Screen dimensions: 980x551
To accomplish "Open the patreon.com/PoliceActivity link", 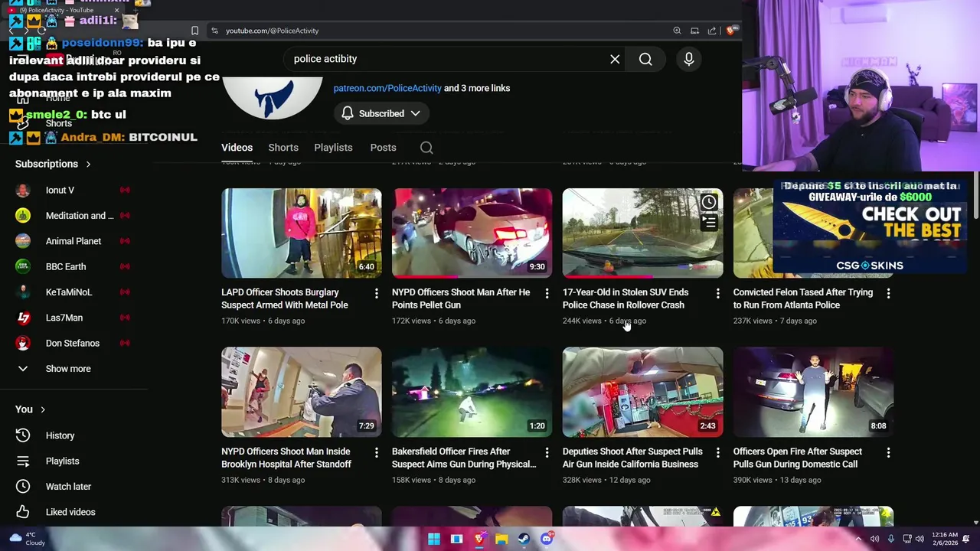I will (387, 88).
